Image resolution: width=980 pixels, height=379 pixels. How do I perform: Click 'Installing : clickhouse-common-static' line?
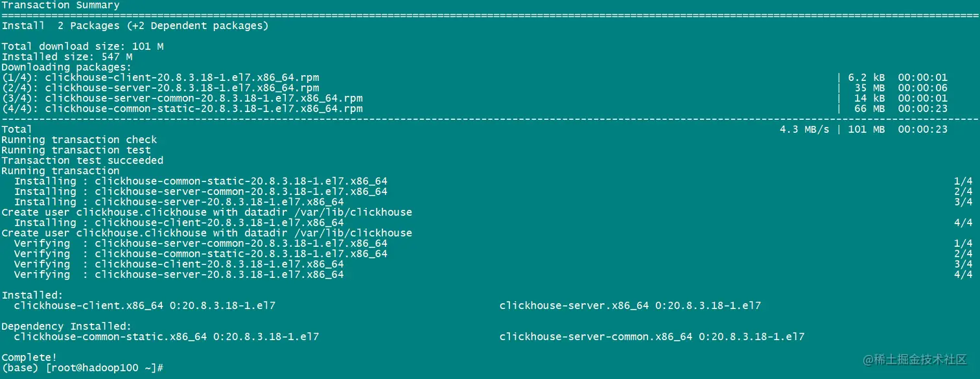point(201,181)
